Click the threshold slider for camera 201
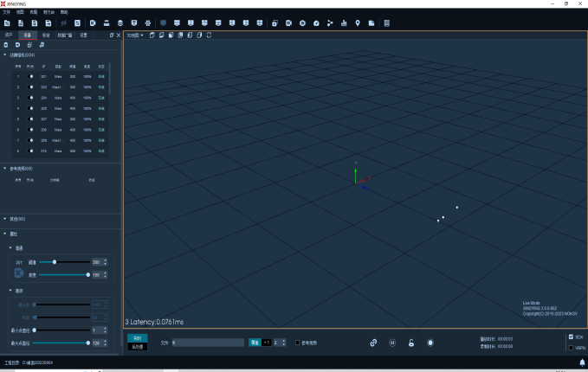The width and height of the screenshot is (588, 372). pos(64,262)
